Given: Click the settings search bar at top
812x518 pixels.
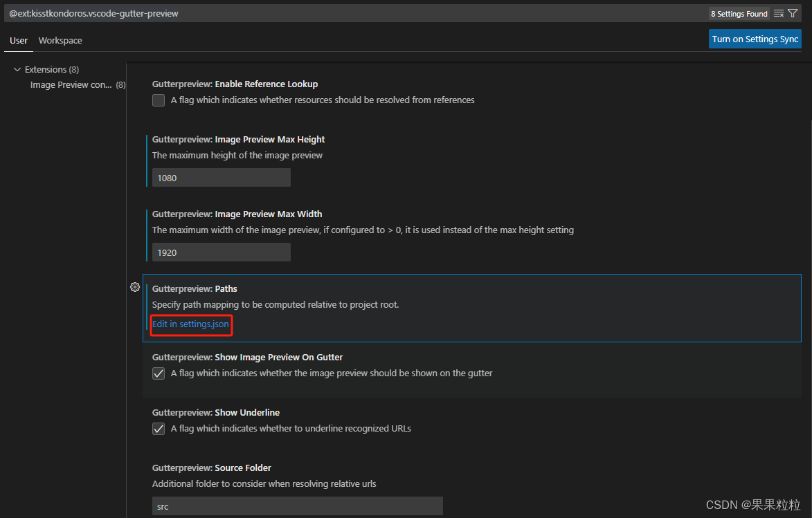Looking at the screenshot, I should [x=277, y=13].
